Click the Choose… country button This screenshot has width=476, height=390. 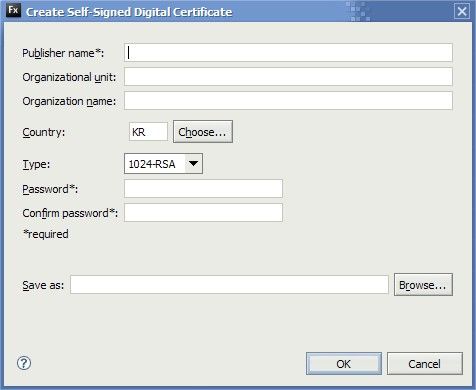pyautogui.click(x=203, y=132)
